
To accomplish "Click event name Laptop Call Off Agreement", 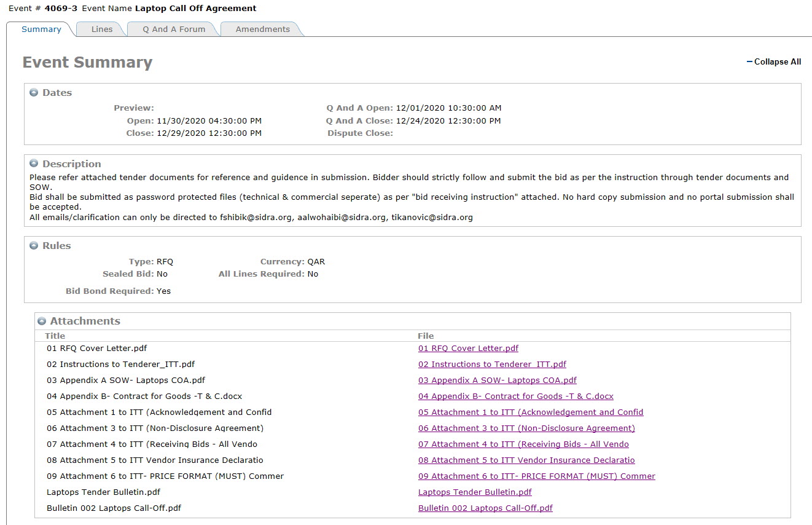I will click(196, 8).
